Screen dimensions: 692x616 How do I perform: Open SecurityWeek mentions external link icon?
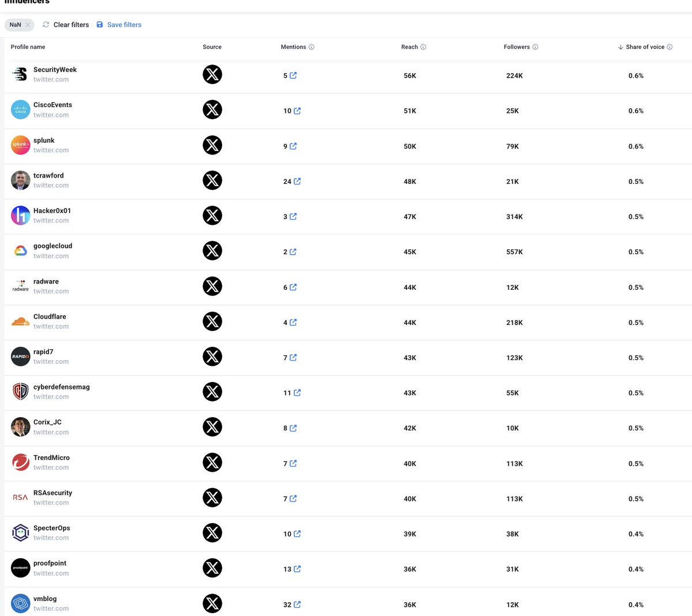click(x=293, y=75)
